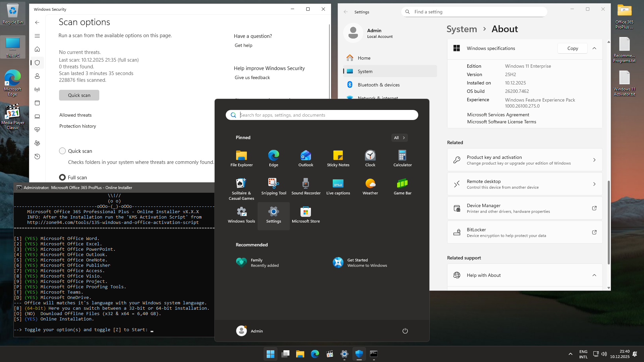Click the Start menu search box
The height and width of the screenshot is (362, 644).
(321, 115)
